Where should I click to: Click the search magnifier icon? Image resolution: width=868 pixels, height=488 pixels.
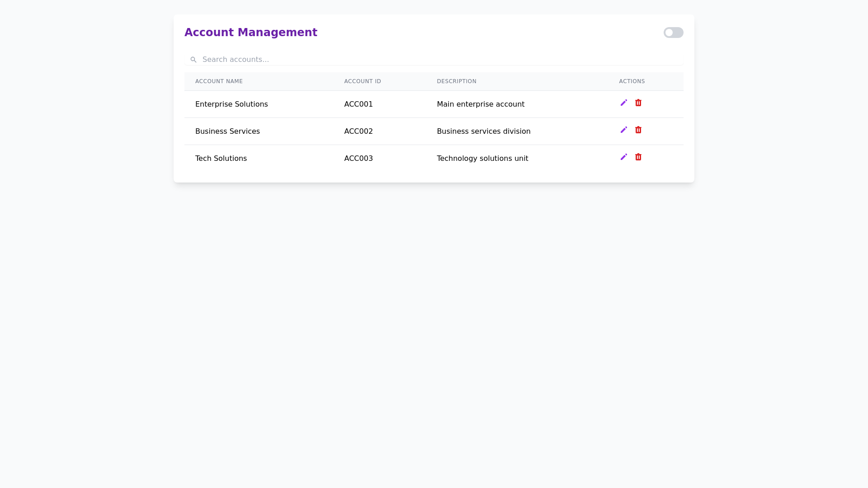[x=193, y=59]
